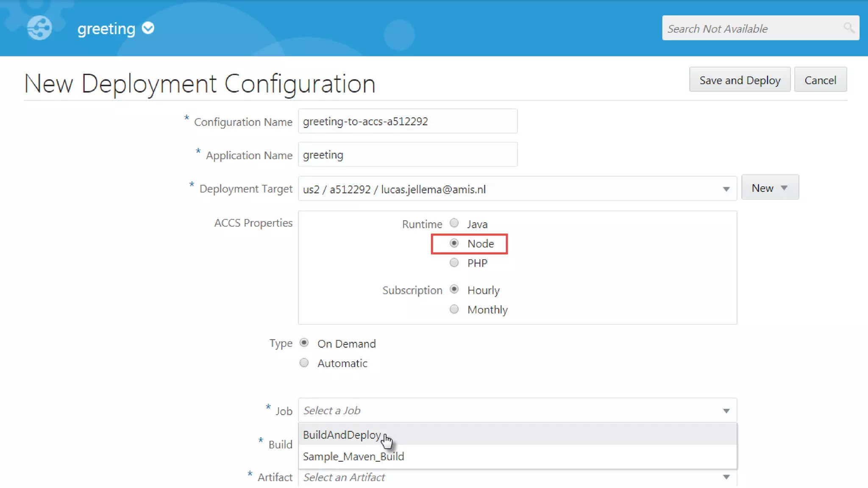Collapse the Job dropdown arrow

[x=726, y=410]
